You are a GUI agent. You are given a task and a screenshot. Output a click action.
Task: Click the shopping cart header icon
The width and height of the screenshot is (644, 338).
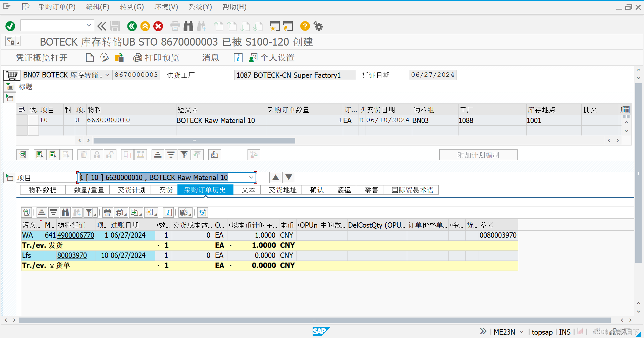tap(12, 75)
